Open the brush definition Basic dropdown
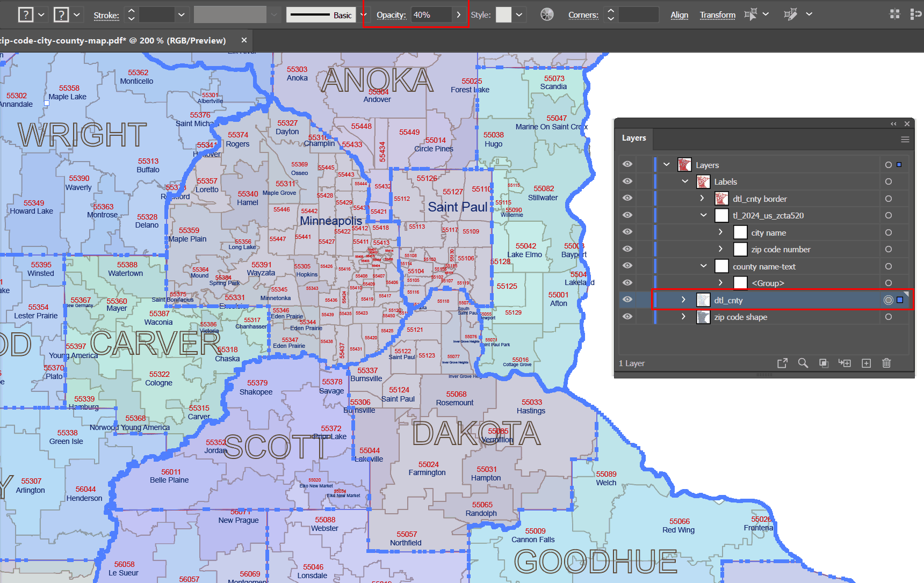 pos(363,14)
